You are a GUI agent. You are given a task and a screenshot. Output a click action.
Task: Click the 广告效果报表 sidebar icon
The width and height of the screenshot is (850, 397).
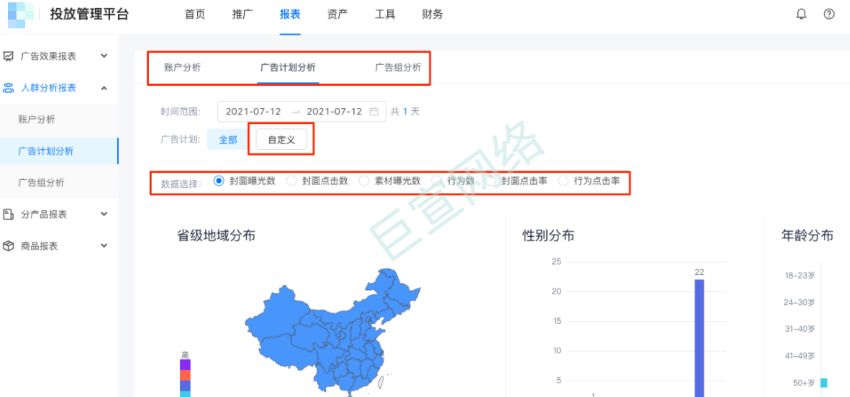[x=8, y=56]
